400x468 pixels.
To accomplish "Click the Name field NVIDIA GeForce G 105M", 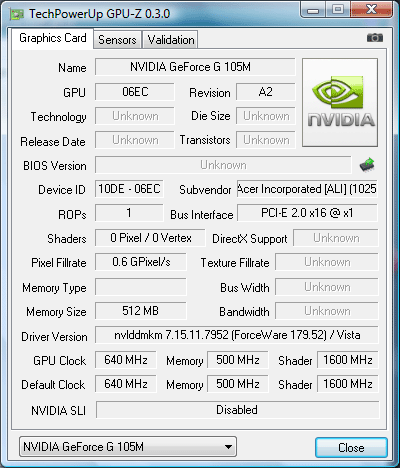I will tap(195, 67).
